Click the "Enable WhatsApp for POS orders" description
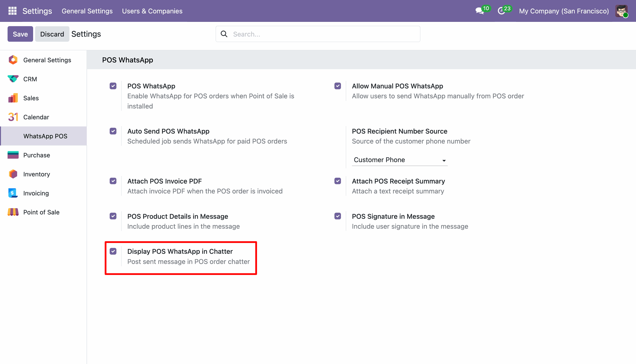 click(211, 101)
